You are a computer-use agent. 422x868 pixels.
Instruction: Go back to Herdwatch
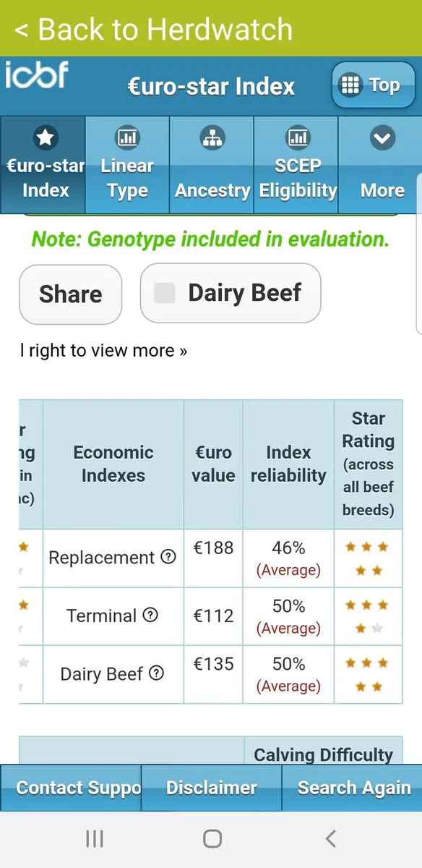pos(153,29)
